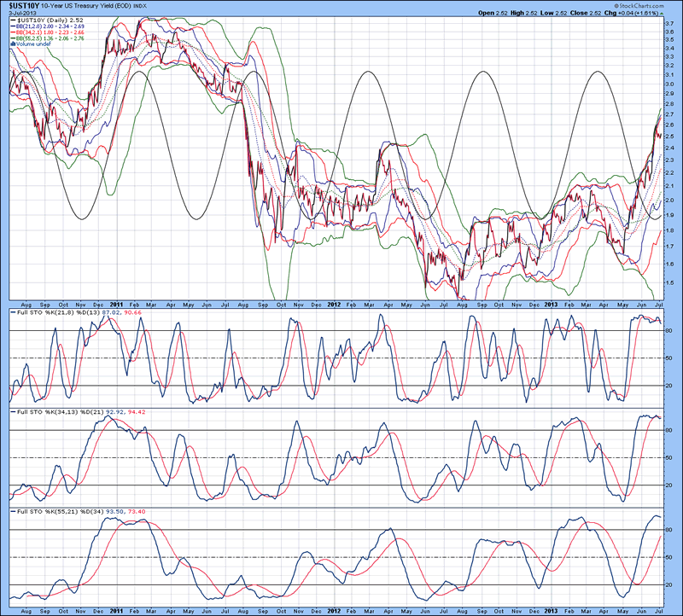683x616 pixels.
Task: Click the 2012 year marker below main chart
Action: (x=334, y=304)
